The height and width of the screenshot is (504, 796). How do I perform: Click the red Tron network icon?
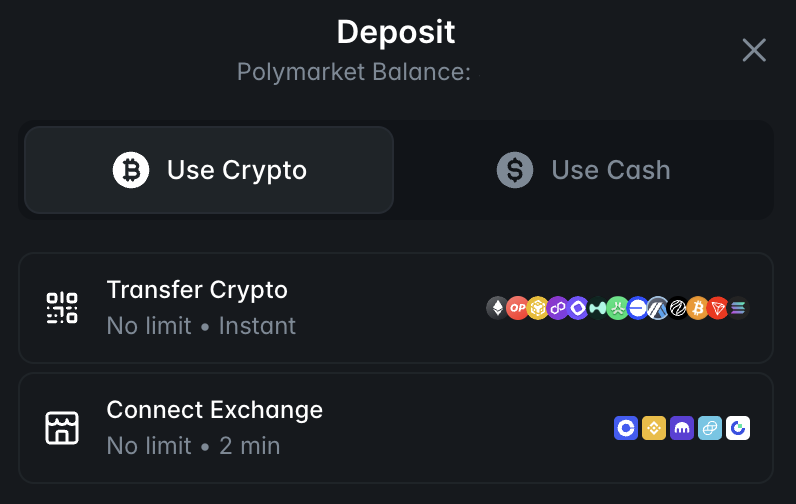717,308
